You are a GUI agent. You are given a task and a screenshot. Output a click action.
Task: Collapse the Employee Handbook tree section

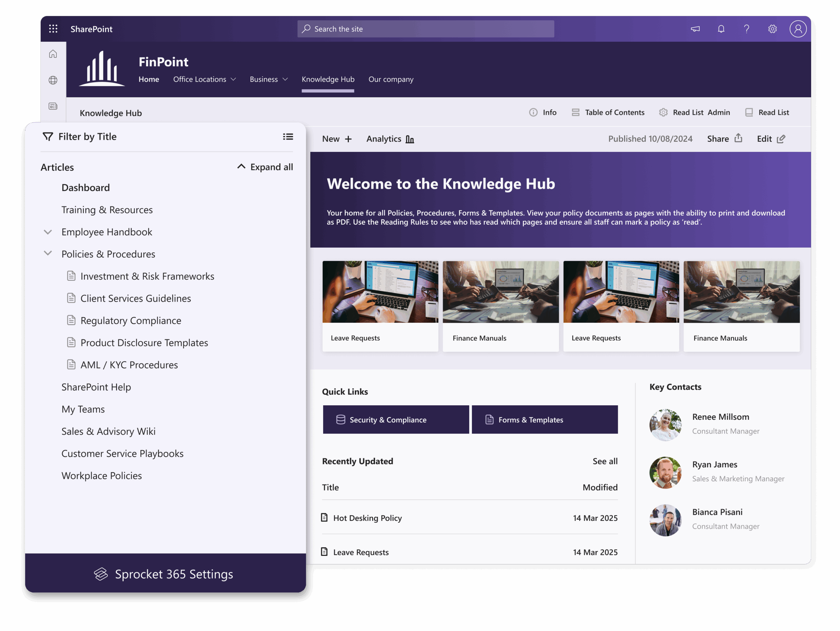point(48,232)
